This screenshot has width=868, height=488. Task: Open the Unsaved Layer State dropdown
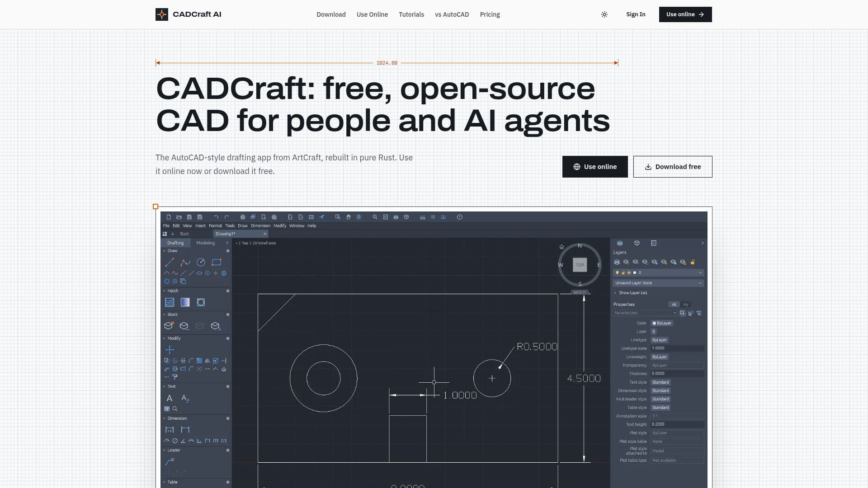tap(658, 283)
